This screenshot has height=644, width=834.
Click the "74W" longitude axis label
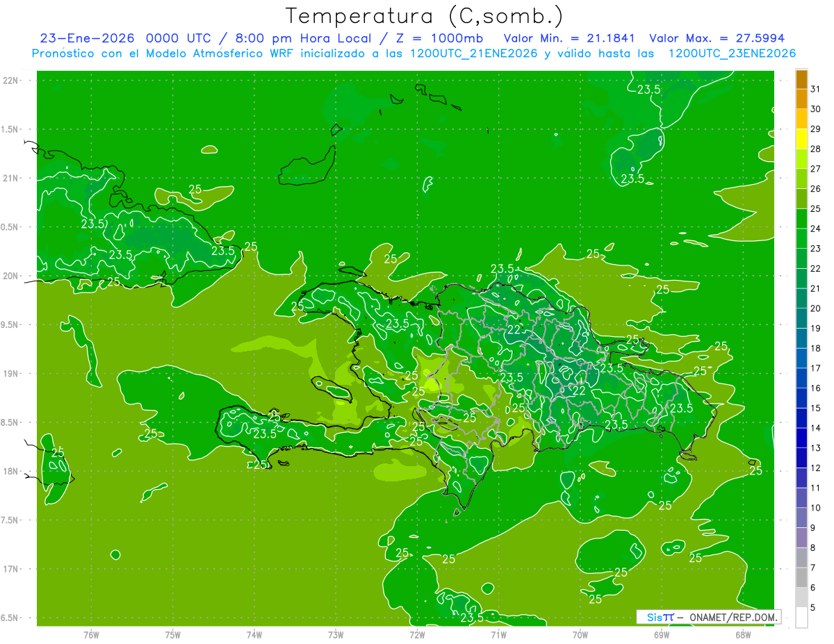pos(254,635)
